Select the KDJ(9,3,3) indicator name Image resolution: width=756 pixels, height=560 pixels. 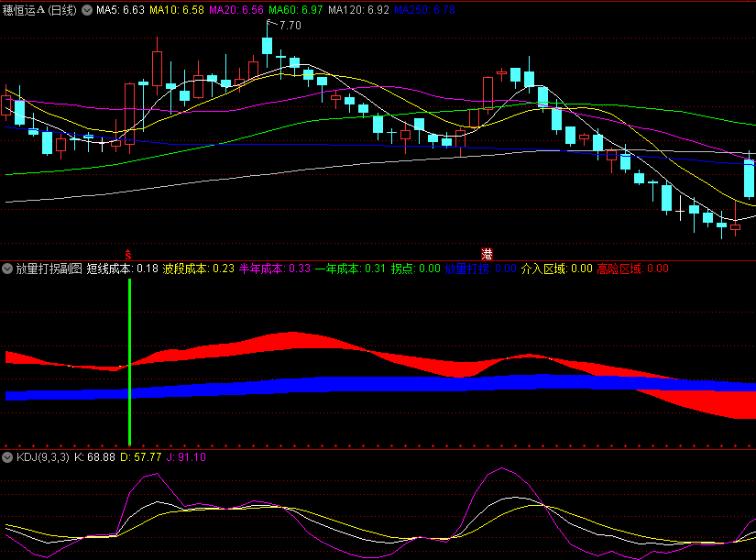(43, 457)
